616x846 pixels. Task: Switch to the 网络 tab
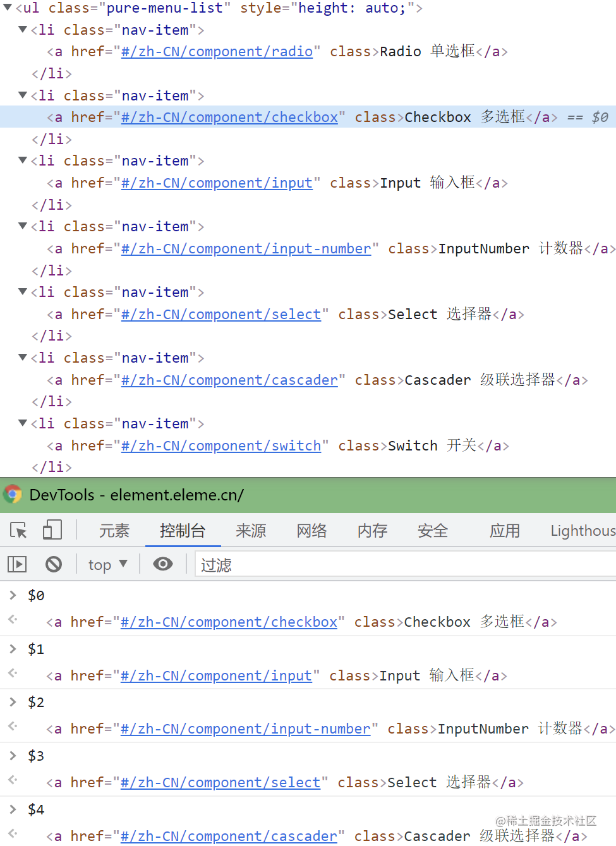[312, 531]
